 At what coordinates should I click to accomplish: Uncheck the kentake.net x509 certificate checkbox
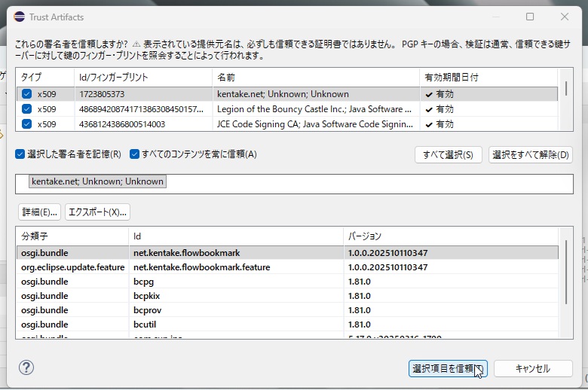(27, 94)
